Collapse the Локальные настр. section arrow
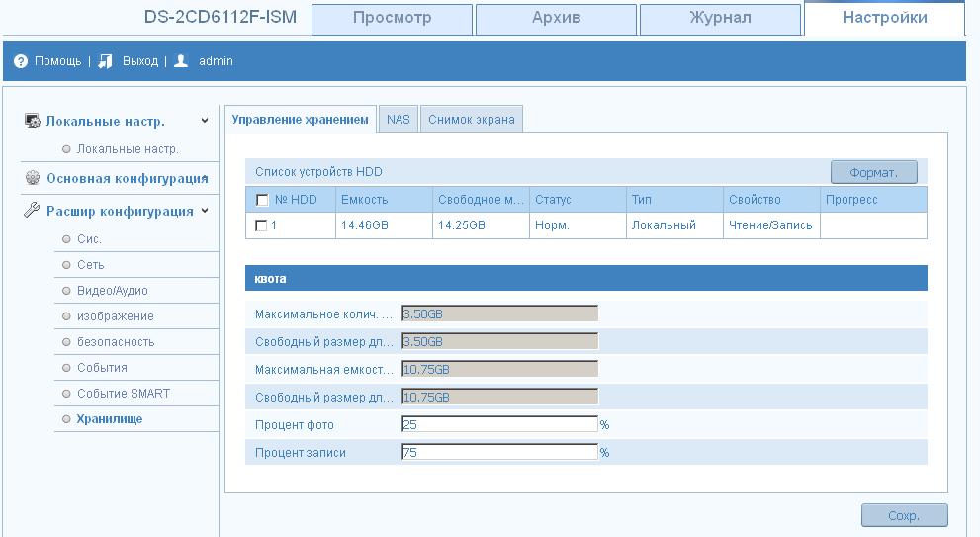The width and height of the screenshot is (980, 537). (x=205, y=121)
